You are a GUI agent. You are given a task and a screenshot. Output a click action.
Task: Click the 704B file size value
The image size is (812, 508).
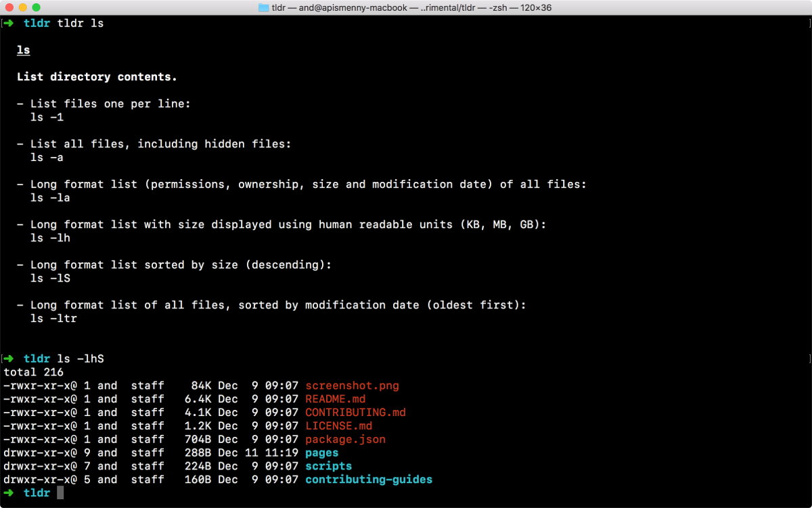(x=198, y=440)
